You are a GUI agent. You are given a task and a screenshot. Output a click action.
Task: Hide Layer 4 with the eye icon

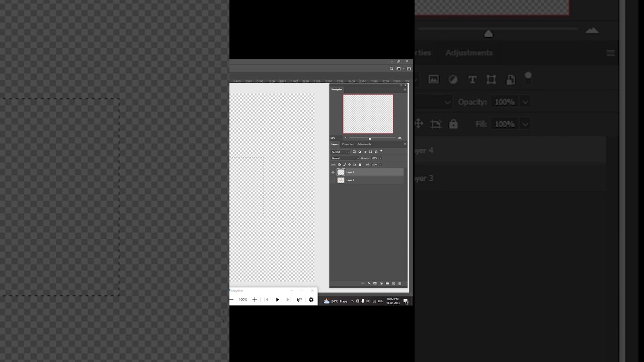coord(333,172)
